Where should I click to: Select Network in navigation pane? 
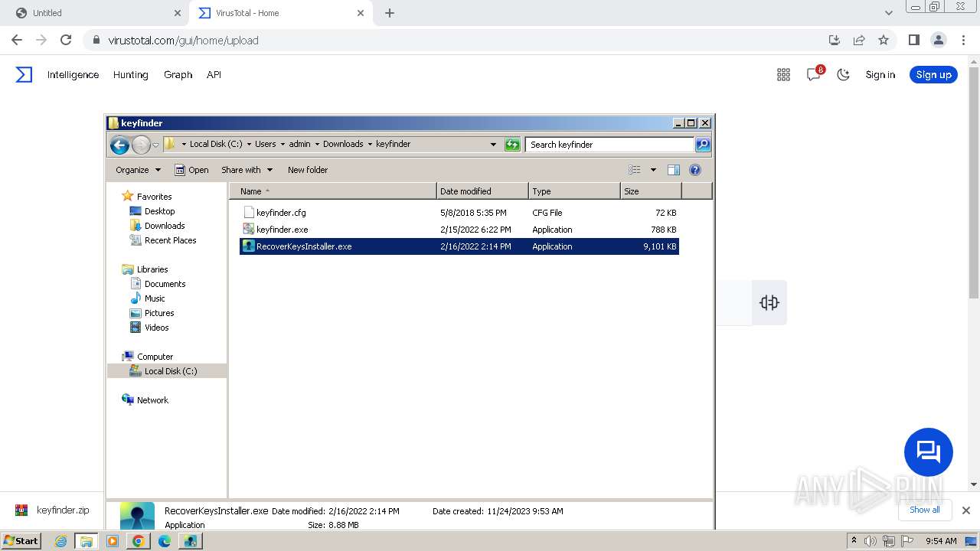(152, 400)
